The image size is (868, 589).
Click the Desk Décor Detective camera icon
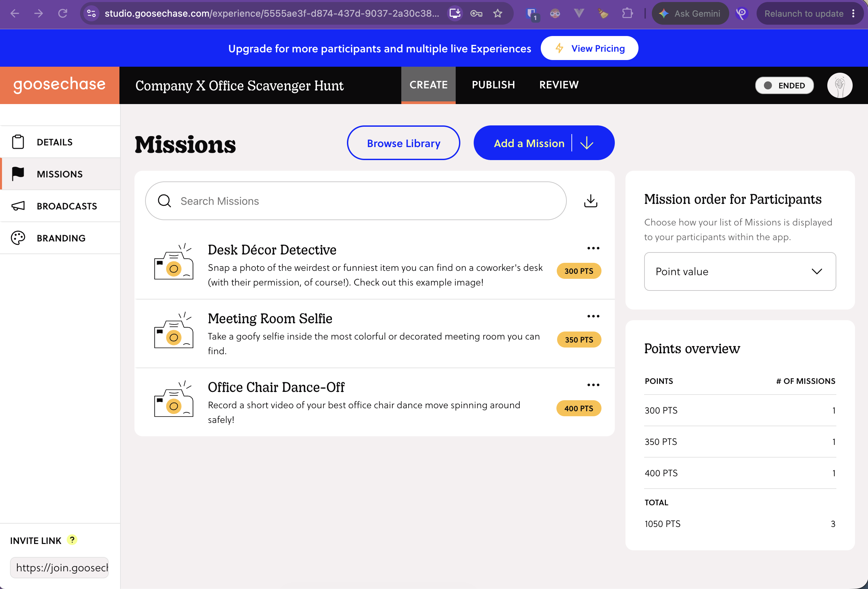click(x=174, y=261)
